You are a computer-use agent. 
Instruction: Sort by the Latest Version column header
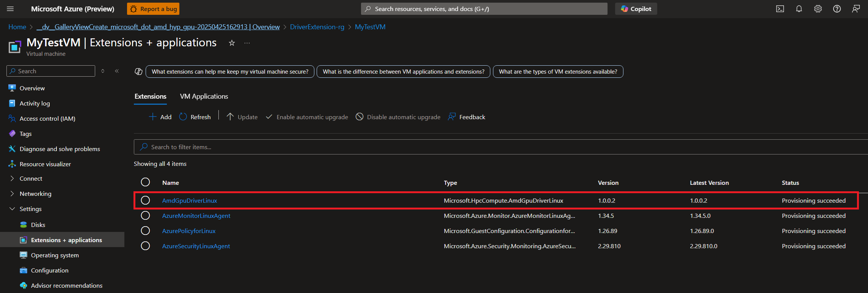pyautogui.click(x=709, y=183)
